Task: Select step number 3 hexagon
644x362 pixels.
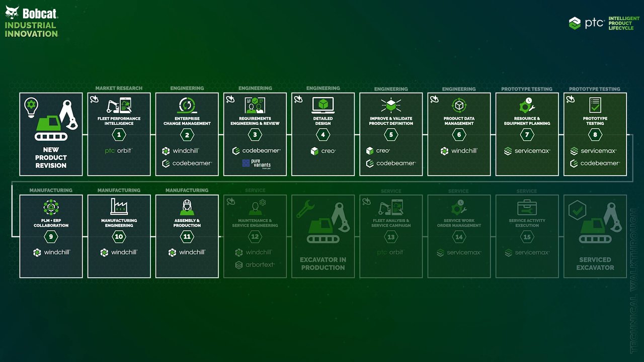Action: [x=255, y=135]
